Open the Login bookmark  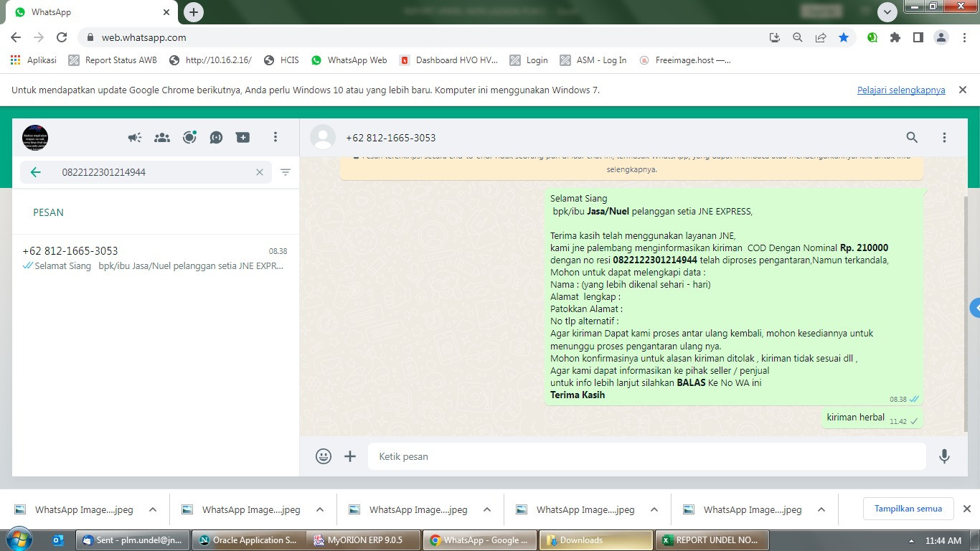[529, 60]
